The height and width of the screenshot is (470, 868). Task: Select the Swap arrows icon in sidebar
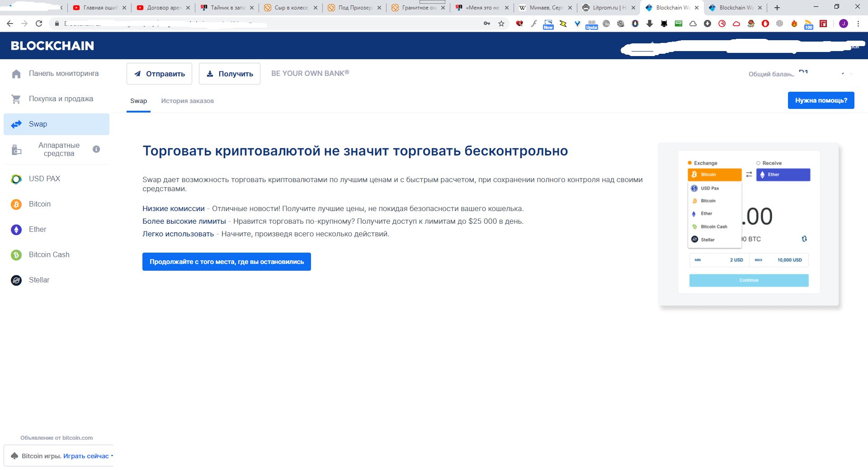coord(16,124)
